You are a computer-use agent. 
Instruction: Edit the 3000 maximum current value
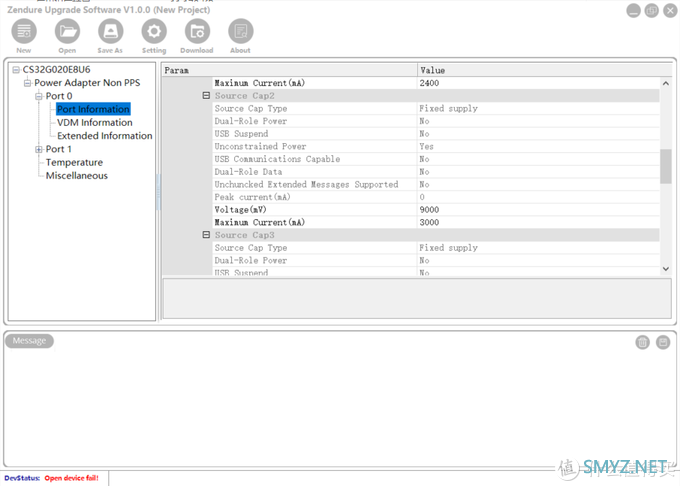539,222
